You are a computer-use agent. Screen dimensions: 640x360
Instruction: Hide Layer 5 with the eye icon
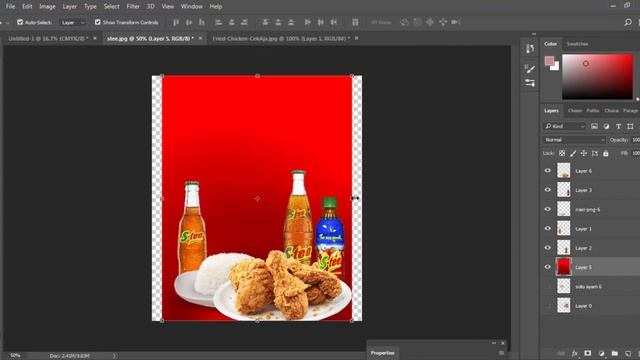[x=548, y=267]
